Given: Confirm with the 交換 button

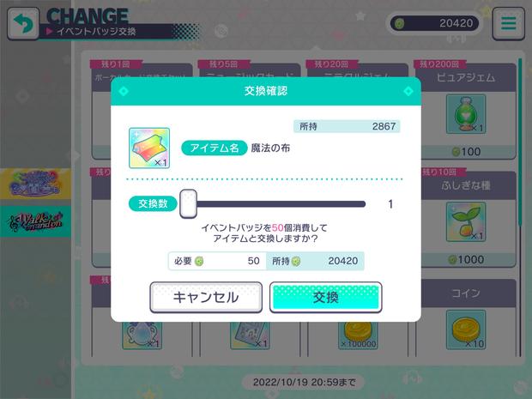Looking at the screenshot, I should click(326, 297).
